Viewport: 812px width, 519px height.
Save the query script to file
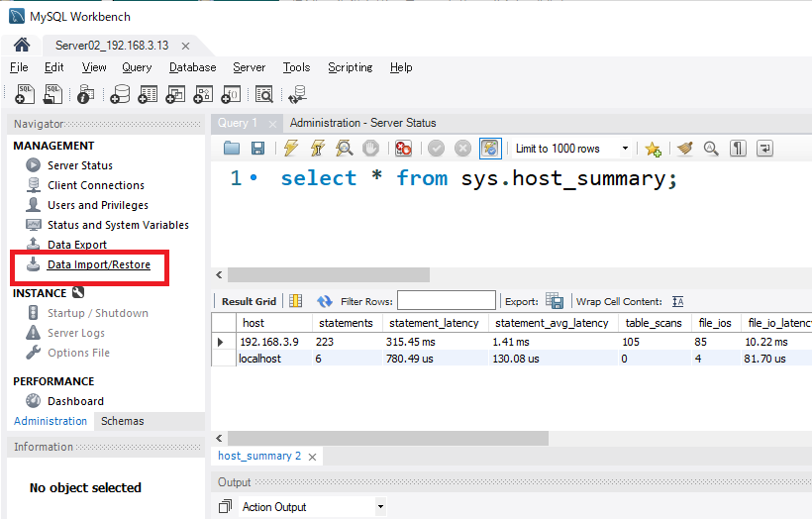(x=257, y=149)
